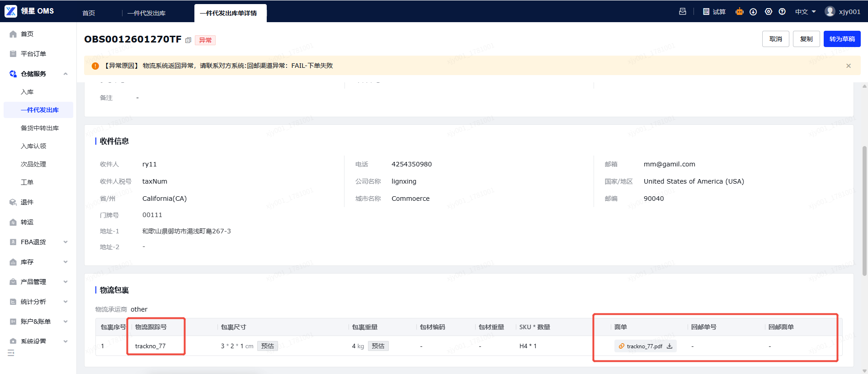868x374 pixels.
Task: Switch to the 首页 top tab
Action: [x=89, y=13]
